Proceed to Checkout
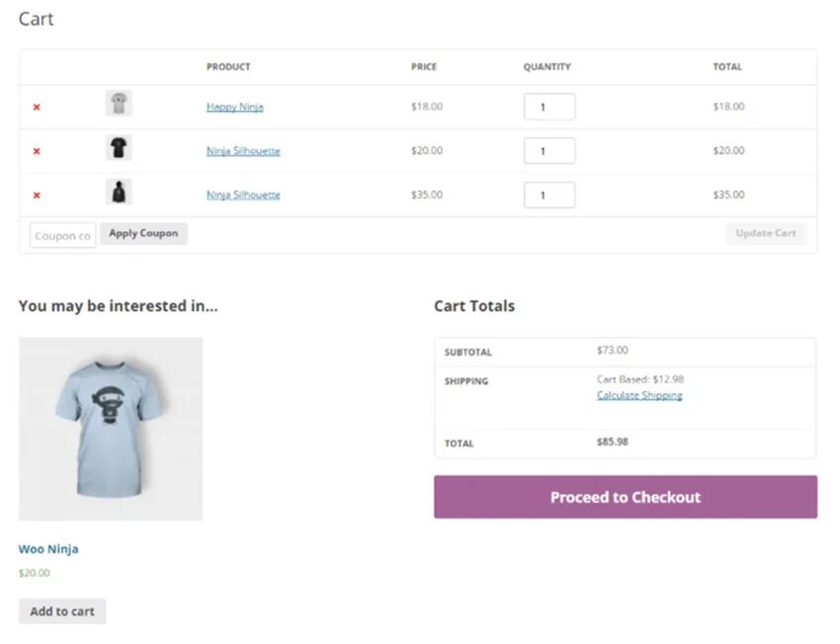The width and height of the screenshot is (840, 644). [x=625, y=497]
